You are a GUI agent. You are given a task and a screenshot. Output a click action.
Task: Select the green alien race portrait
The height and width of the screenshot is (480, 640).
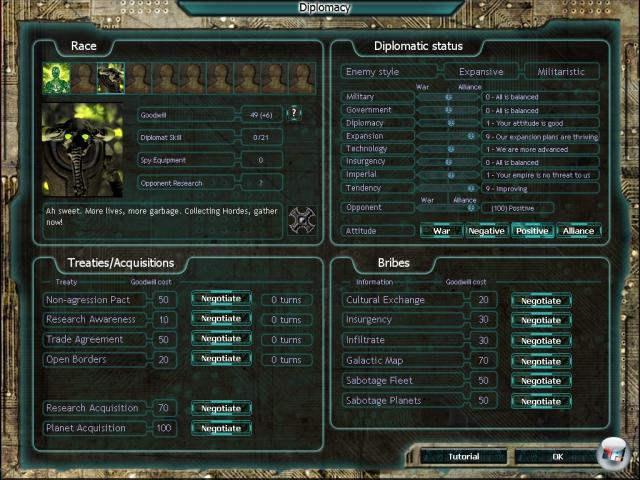[55, 78]
